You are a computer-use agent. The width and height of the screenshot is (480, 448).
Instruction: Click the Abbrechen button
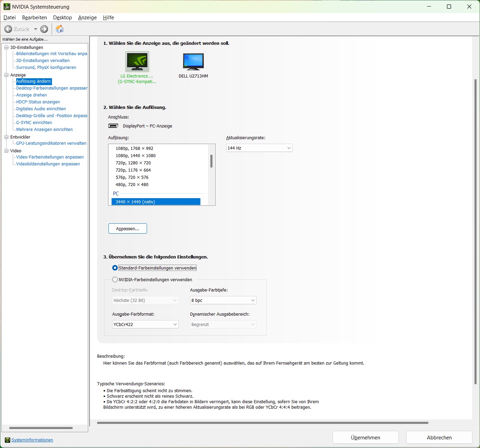click(439, 437)
